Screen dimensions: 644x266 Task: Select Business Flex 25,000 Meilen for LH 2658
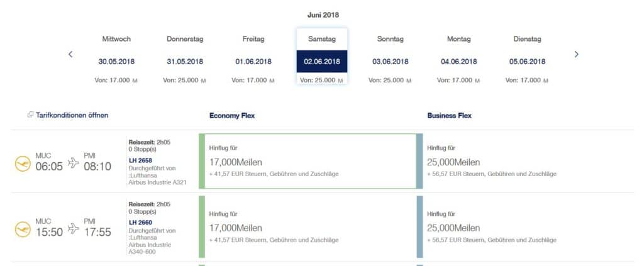525,162
